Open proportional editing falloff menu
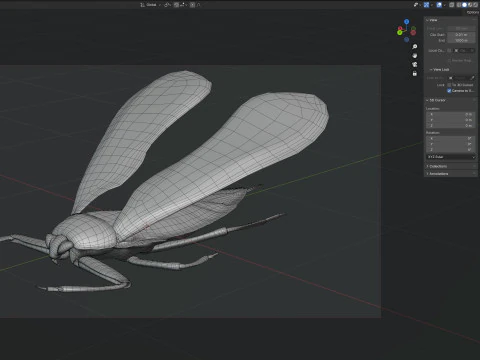 pyautogui.click(x=199, y=5)
